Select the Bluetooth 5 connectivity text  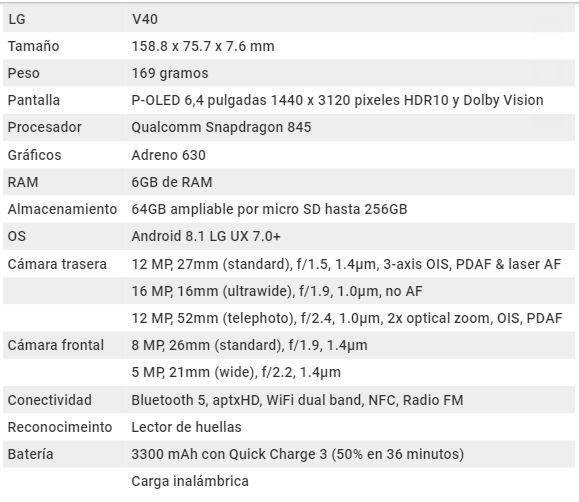[297, 400]
